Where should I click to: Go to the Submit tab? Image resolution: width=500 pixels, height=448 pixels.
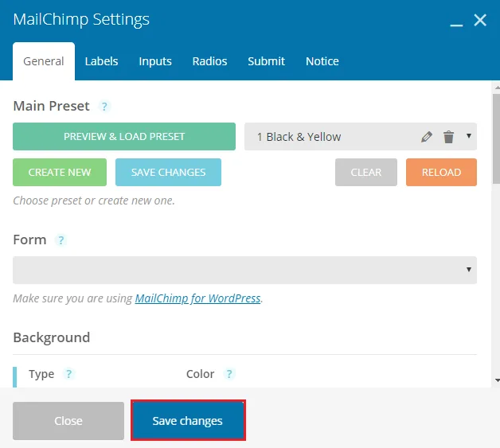coord(266,61)
